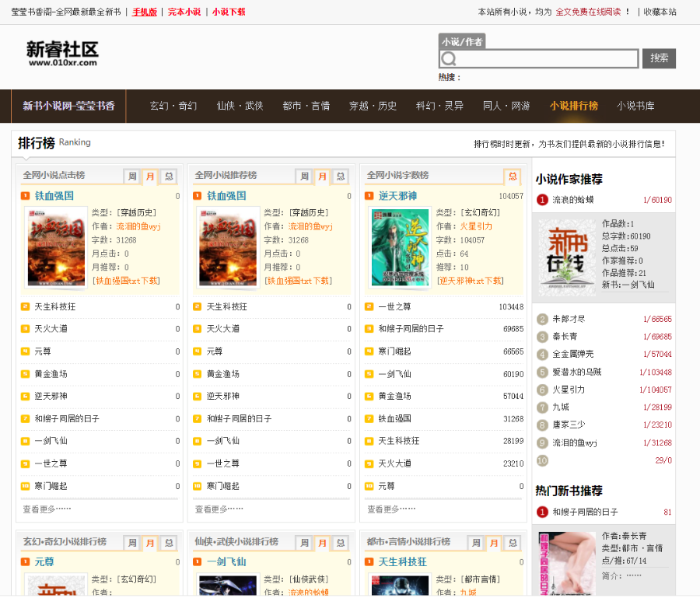Open 一世之尊 in 全网小说字数榜

(394, 306)
